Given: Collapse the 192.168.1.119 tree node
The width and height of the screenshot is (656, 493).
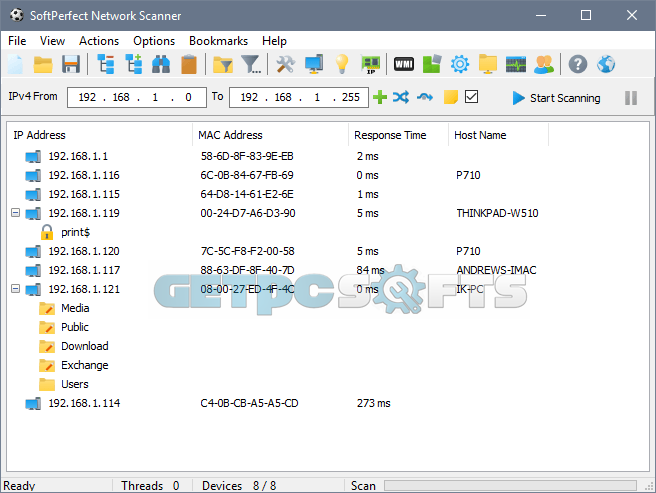Looking at the screenshot, I should [x=15, y=213].
